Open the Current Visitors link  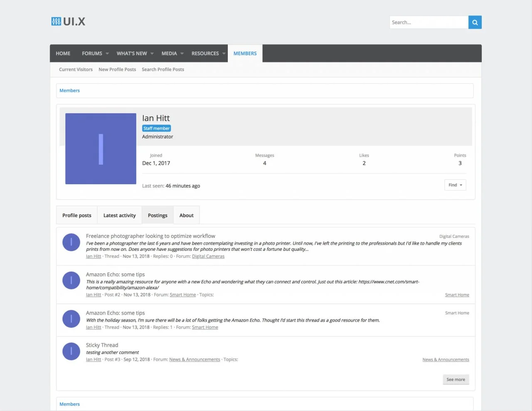tap(76, 69)
